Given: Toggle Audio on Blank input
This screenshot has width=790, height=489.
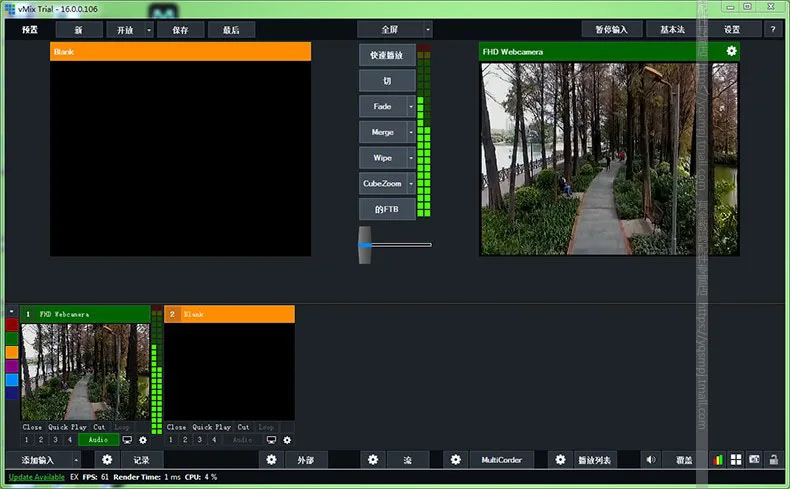Looking at the screenshot, I should (242, 440).
